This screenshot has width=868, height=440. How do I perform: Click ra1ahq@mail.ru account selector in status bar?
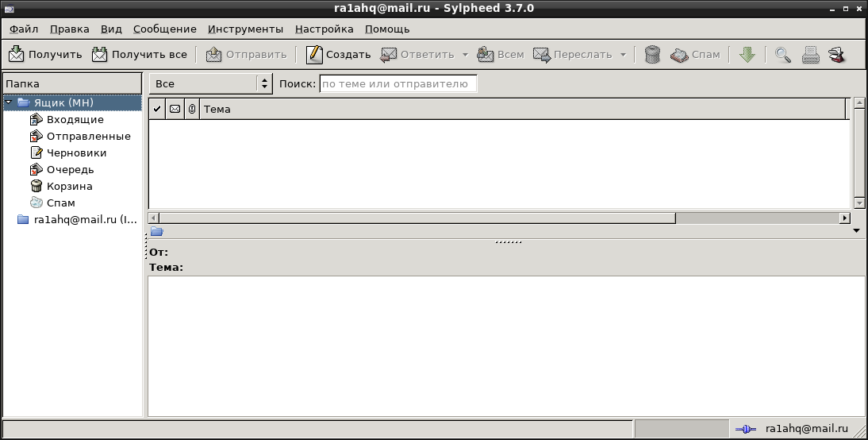[807, 428]
